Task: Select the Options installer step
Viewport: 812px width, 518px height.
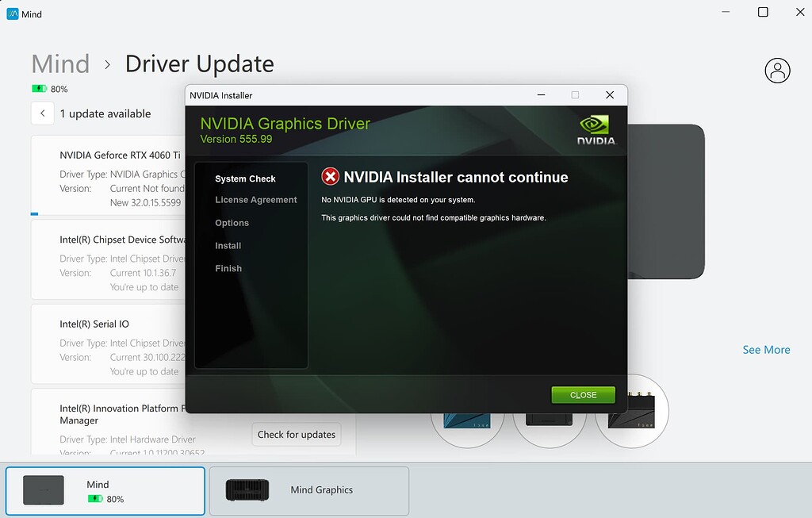Action: (232, 223)
